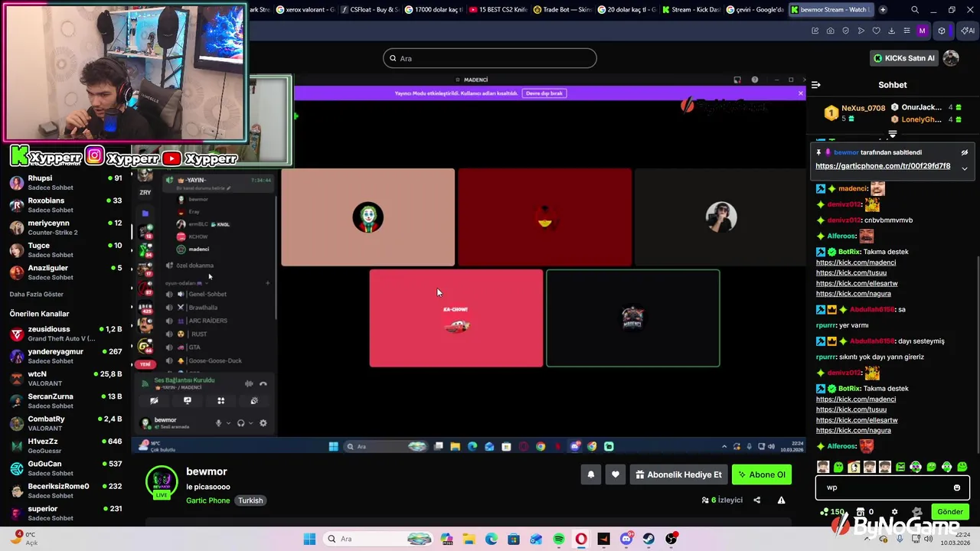Toggle Discord headphone deafen
This screenshot has width=980, height=551.
point(240,423)
